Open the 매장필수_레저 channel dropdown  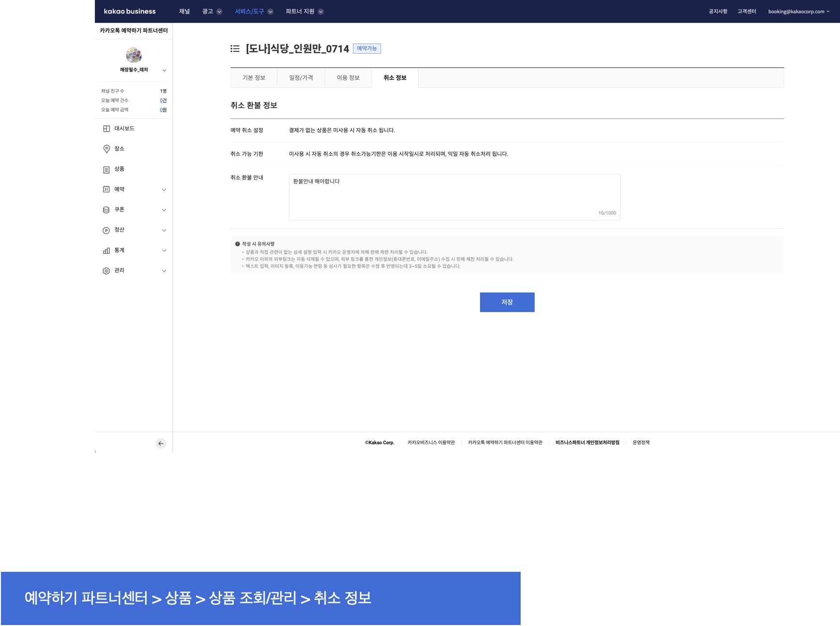tap(164, 70)
